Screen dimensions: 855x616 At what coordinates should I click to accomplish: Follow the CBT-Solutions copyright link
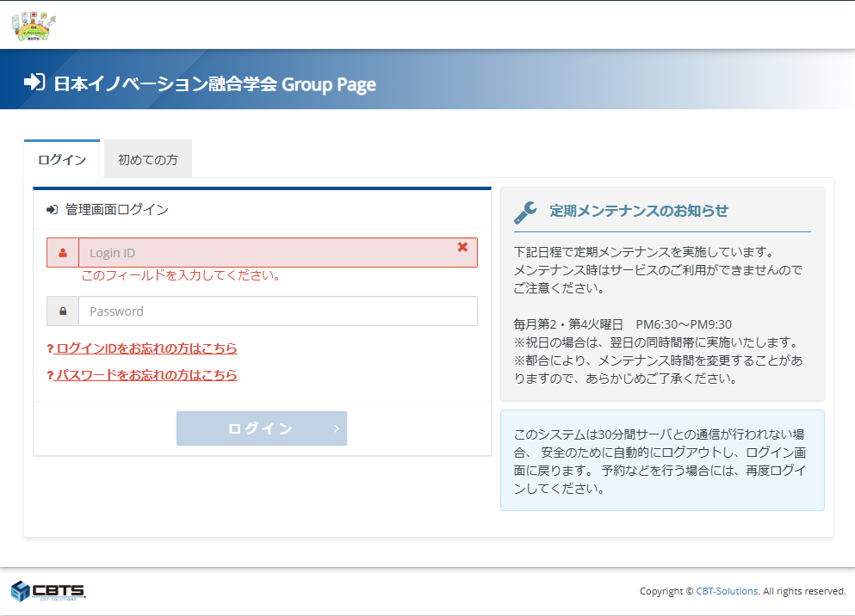[x=727, y=591]
